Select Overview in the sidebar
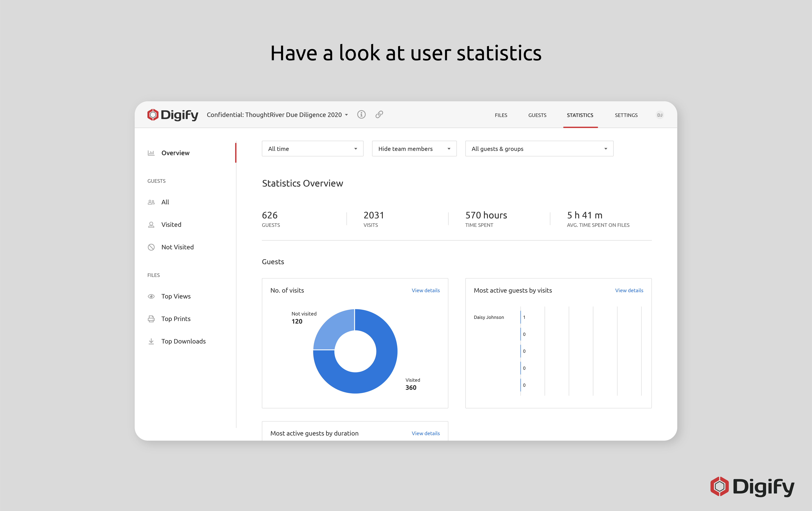The image size is (812, 511). (x=175, y=153)
